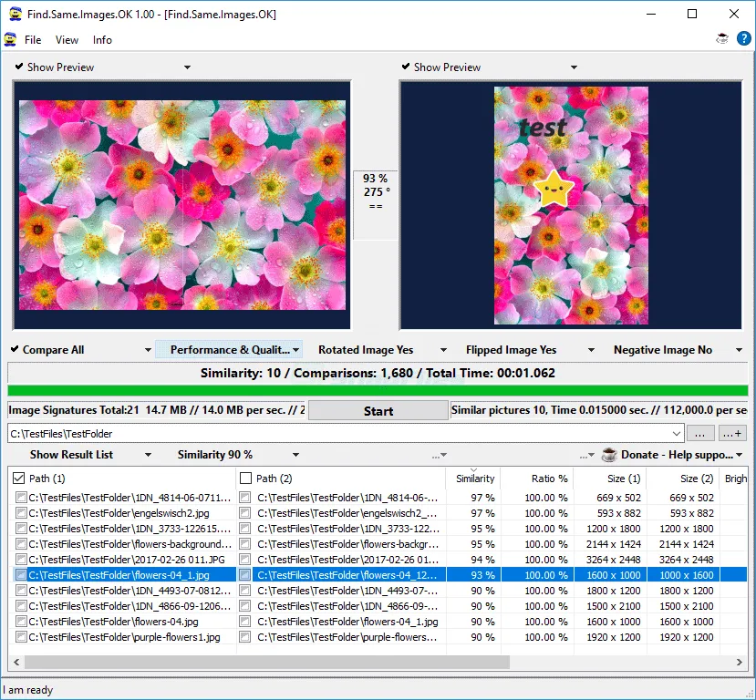Select the purple-flowers1.jpg result row
The image size is (756, 700).
click(x=378, y=637)
